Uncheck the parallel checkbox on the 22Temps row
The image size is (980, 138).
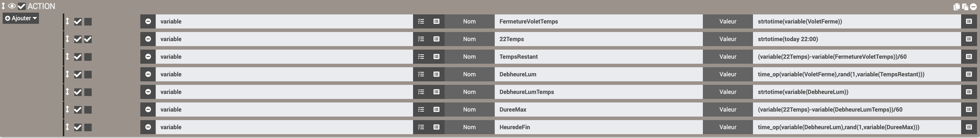(88, 39)
